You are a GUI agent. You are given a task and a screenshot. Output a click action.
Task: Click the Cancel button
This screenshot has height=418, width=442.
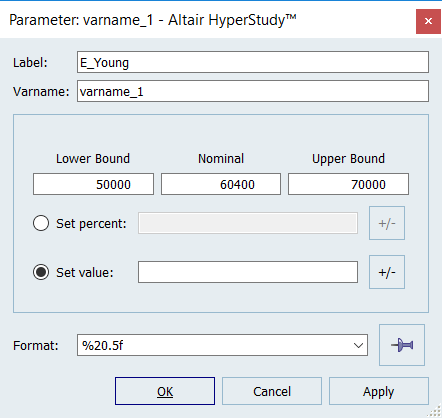pos(272,391)
